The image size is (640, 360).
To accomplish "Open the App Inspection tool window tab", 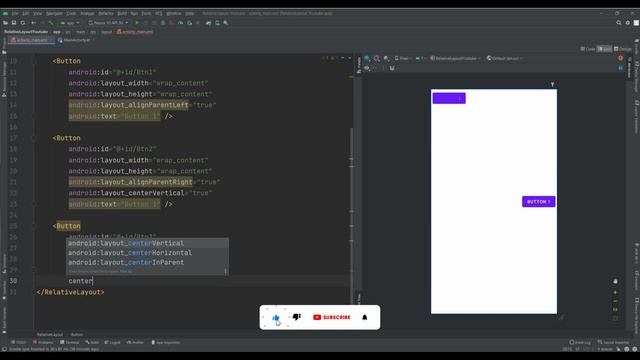I will click(x=166, y=342).
